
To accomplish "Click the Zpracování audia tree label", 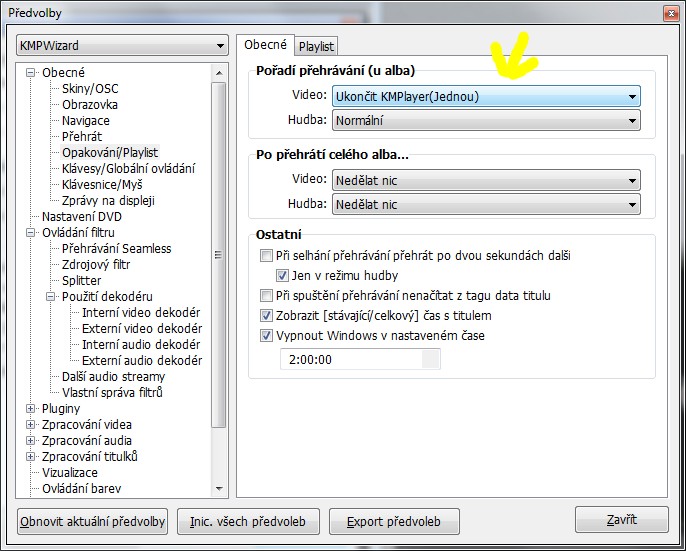I will (87, 441).
